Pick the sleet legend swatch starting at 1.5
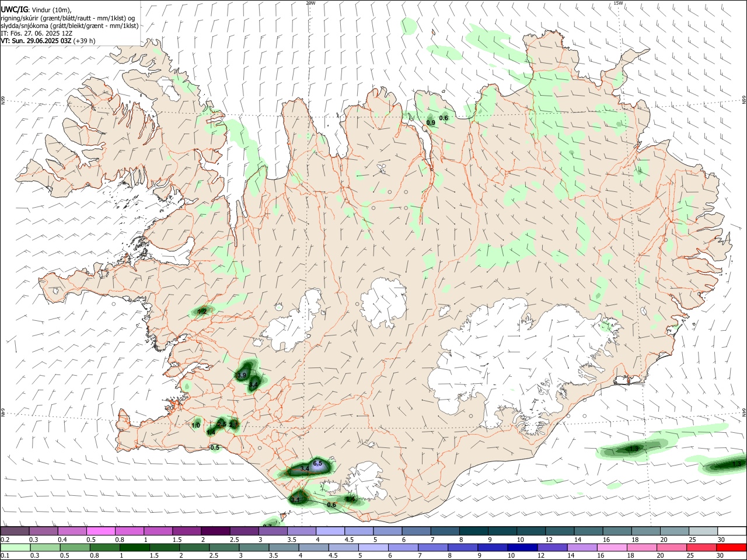747x560 pixels. pyautogui.click(x=186, y=531)
